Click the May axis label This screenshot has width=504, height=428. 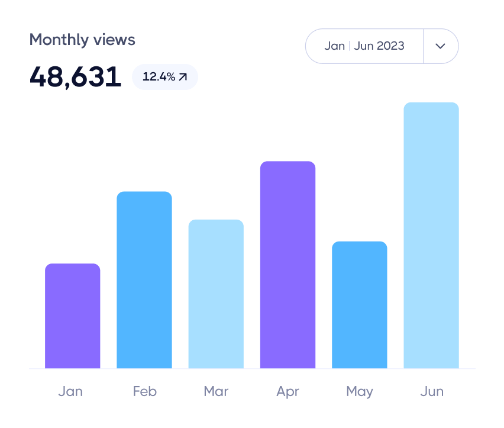pos(360,391)
